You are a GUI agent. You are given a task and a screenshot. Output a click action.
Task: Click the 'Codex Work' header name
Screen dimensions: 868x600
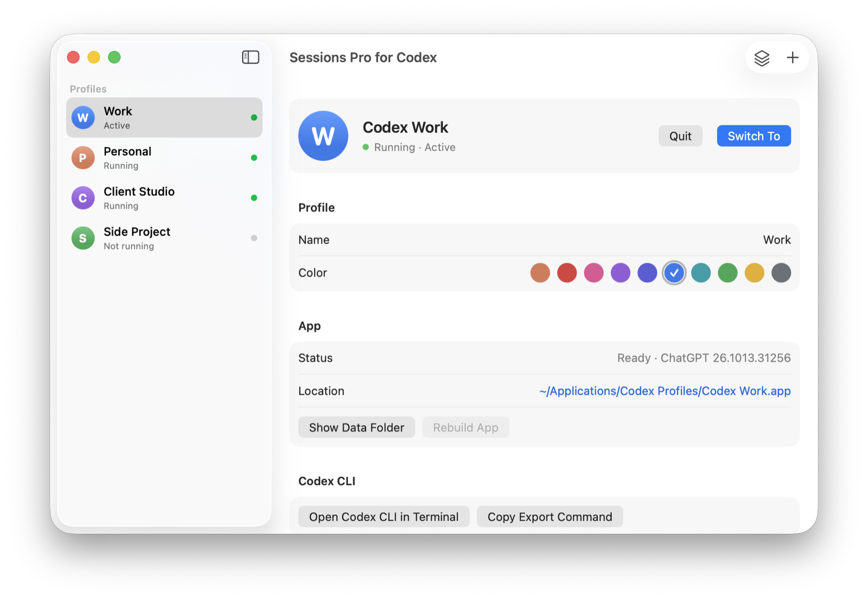[405, 127]
